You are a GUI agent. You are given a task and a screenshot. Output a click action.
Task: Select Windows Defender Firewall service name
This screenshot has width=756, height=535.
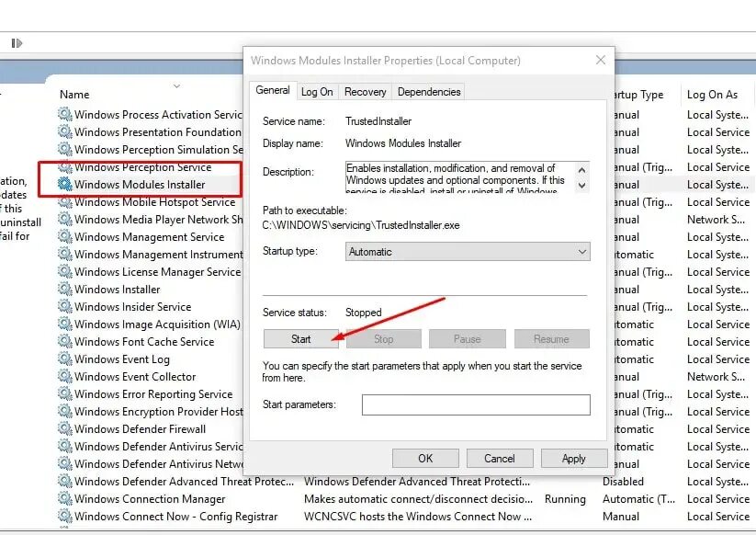[140, 428]
